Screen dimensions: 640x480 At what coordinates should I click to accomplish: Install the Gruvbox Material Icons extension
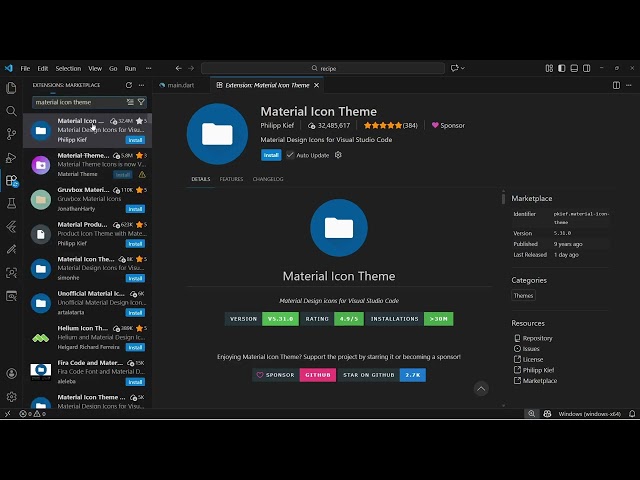point(135,209)
